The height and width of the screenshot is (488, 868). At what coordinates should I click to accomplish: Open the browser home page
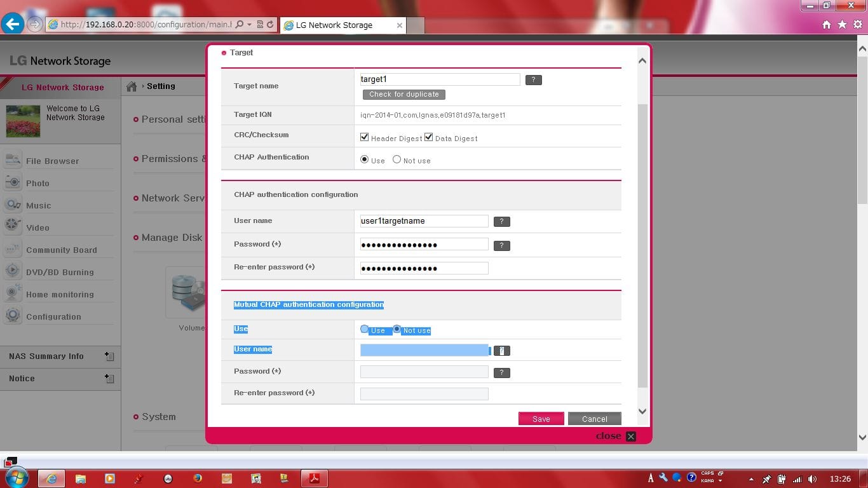tap(827, 25)
